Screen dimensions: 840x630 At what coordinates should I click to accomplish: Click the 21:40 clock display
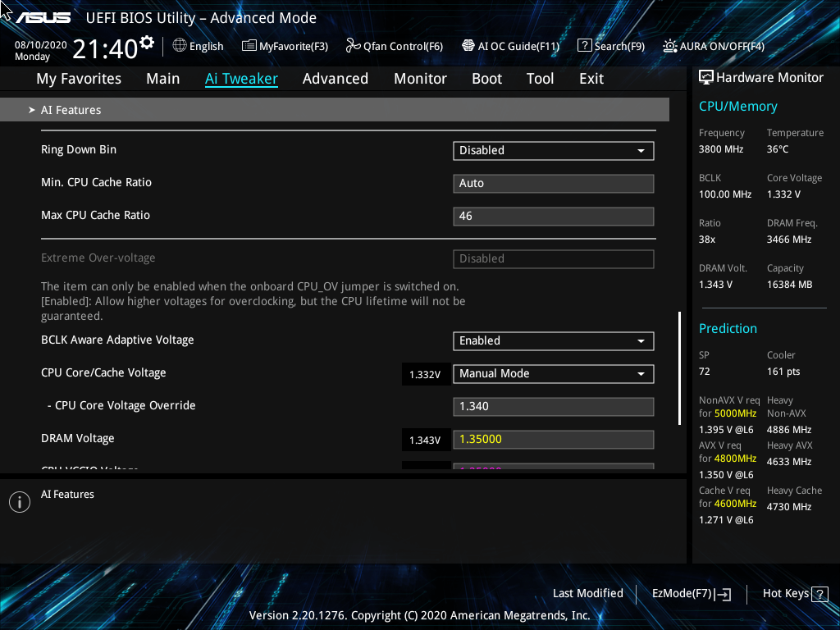(x=105, y=49)
